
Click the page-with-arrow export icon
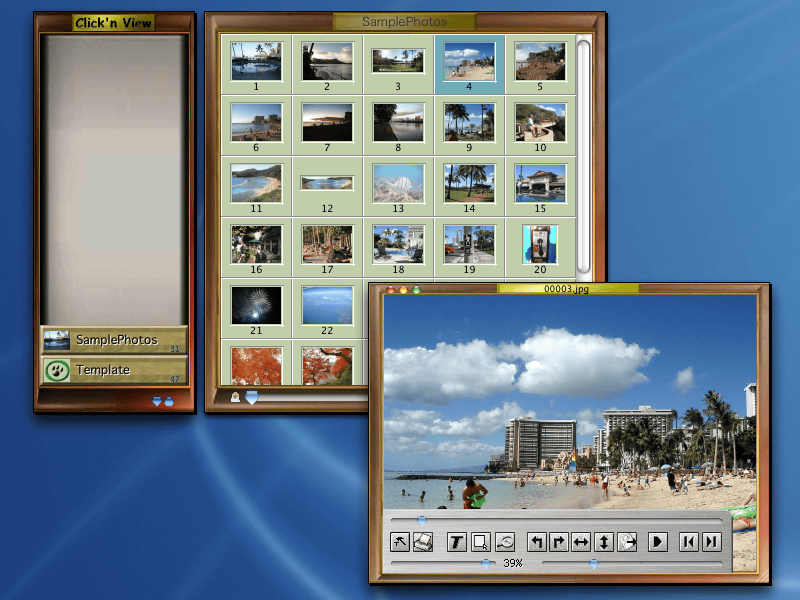(x=627, y=542)
